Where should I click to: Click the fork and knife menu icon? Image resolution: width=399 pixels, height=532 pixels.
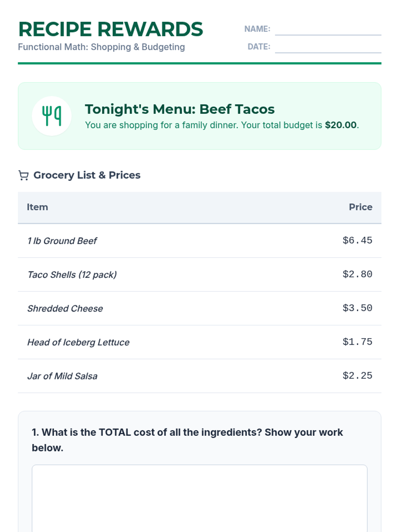tap(52, 116)
